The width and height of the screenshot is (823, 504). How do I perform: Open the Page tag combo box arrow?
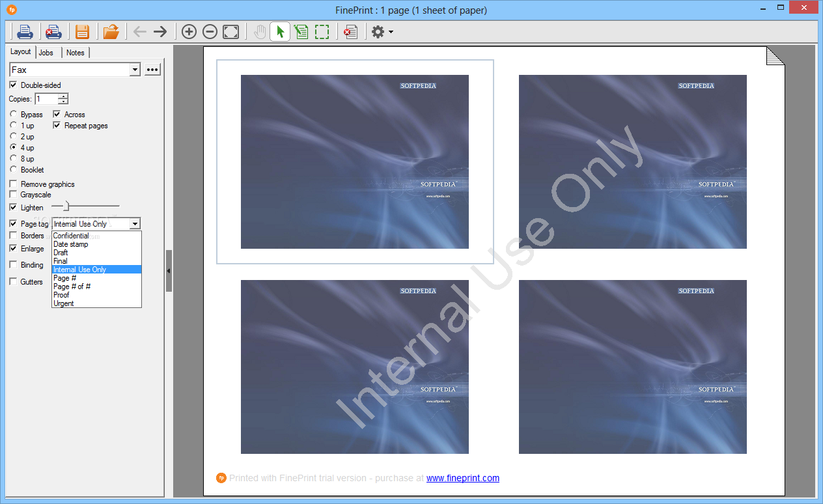click(x=134, y=224)
